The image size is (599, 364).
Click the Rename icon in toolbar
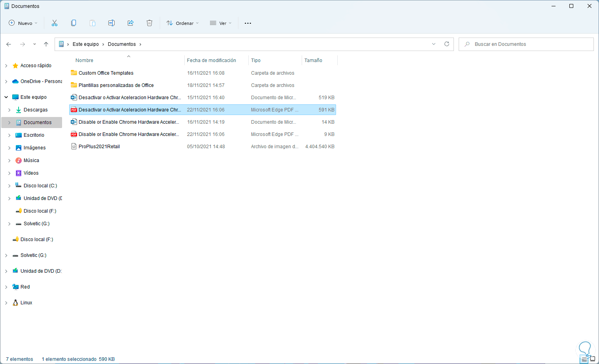(111, 23)
